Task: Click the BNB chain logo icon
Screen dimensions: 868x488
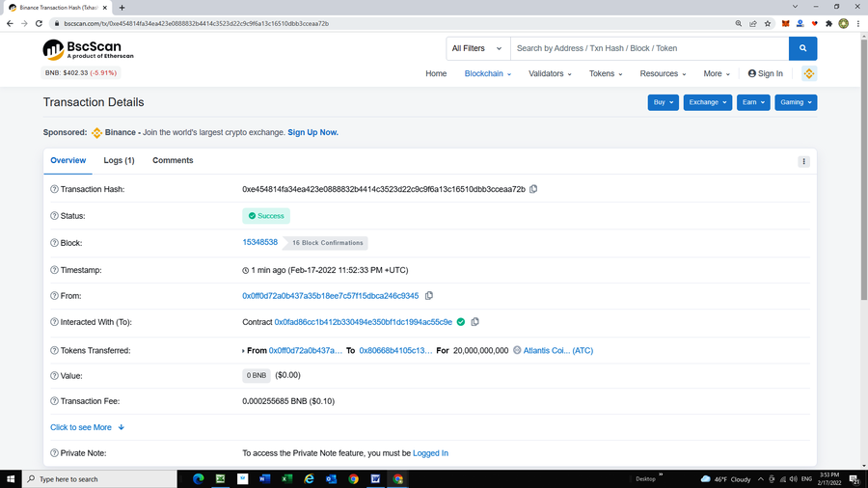Action: (x=809, y=73)
